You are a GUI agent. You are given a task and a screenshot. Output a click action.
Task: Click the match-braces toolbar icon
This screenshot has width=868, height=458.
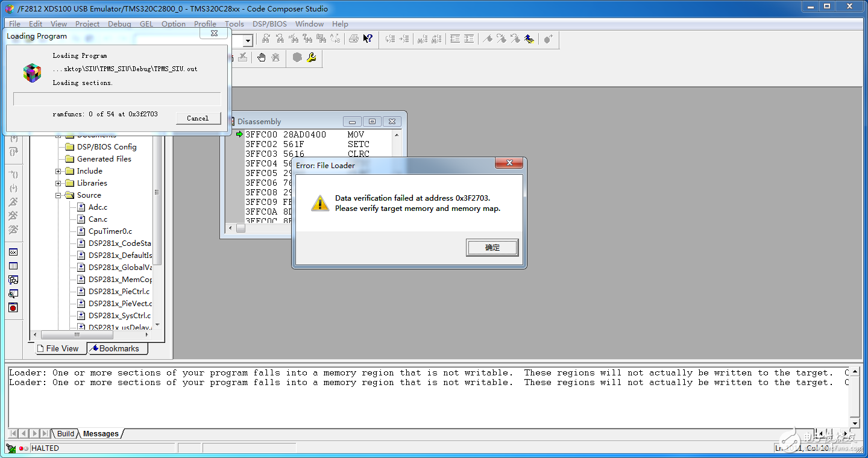[x=390, y=39]
